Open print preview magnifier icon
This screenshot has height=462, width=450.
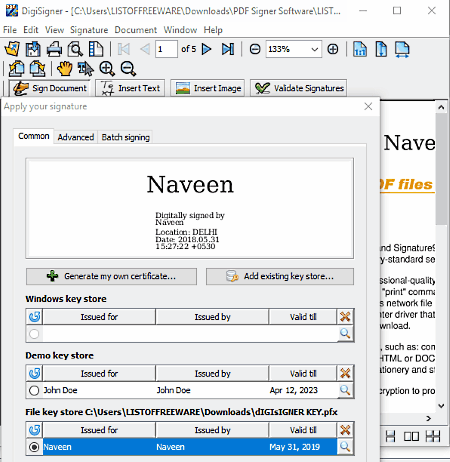click(x=75, y=49)
